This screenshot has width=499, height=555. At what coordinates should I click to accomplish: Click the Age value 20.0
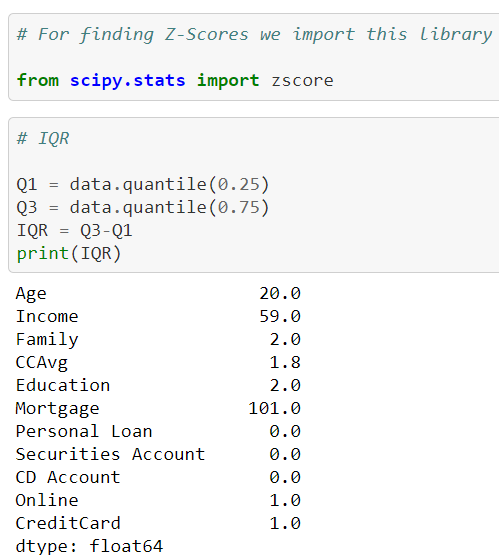[280, 293]
